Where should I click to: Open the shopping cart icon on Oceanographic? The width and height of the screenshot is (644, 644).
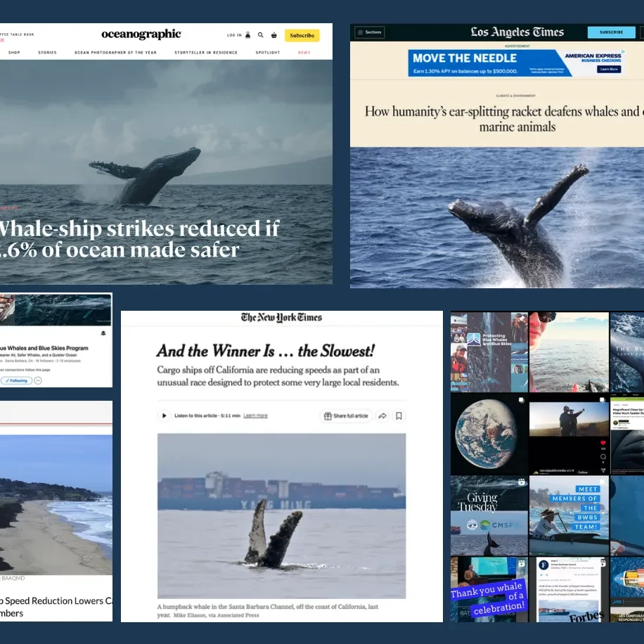tap(274, 35)
